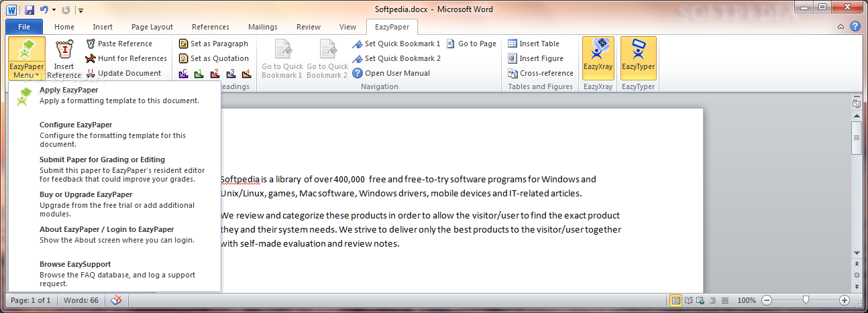
Task: Choose Apply EazyPaper from menu
Action: tap(114, 96)
